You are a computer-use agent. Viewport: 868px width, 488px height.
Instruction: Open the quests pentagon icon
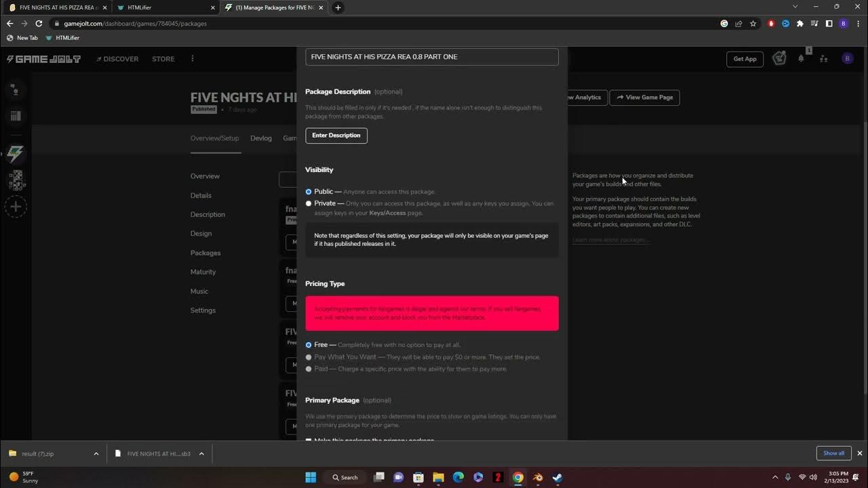coord(779,59)
